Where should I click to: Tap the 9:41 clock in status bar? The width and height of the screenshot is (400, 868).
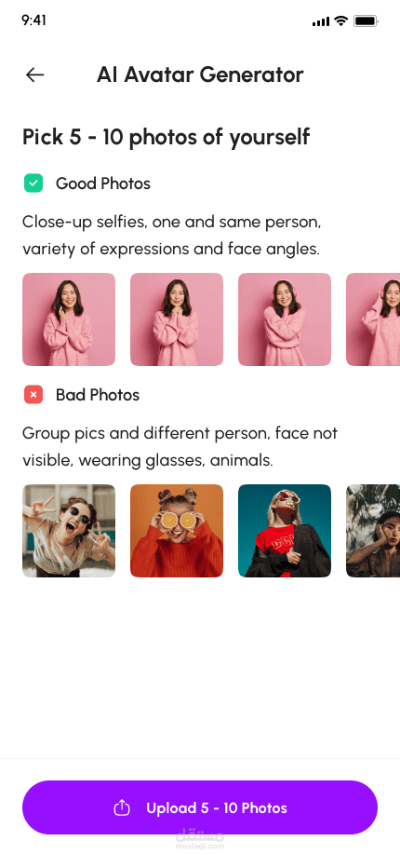(x=33, y=20)
